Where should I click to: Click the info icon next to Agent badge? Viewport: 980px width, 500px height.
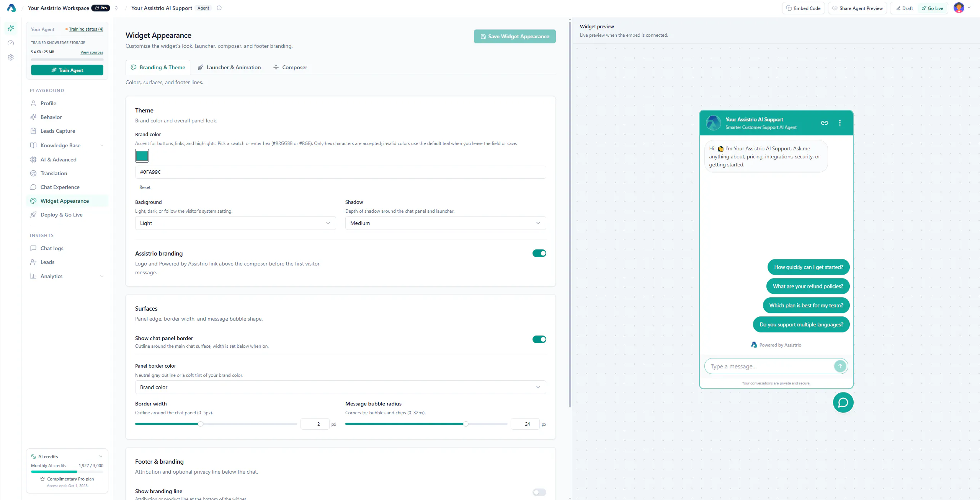219,8
